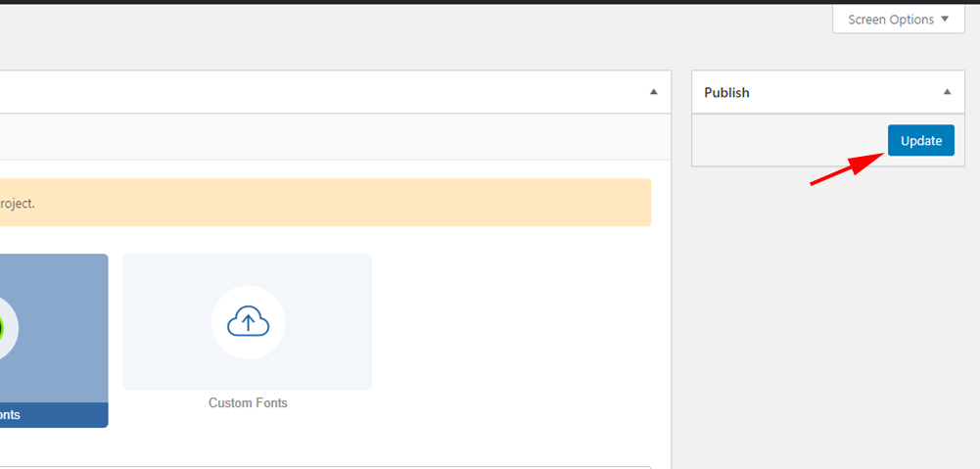
Task: Click the dark blue label bar on selected card
Action: click(x=54, y=415)
